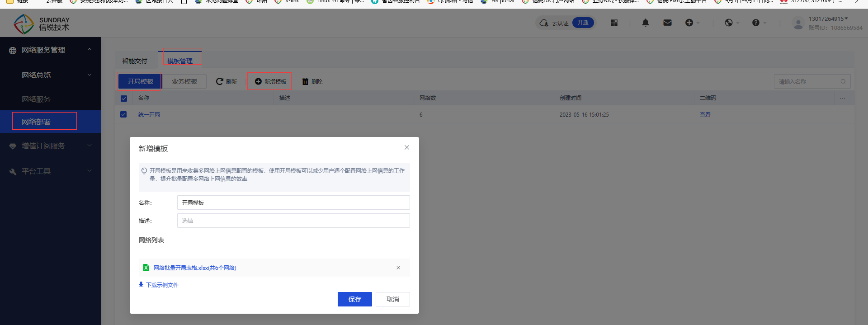The image size is (868, 325).
Task: Uncheck the 统一开局 row checkbox
Action: click(x=123, y=114)
